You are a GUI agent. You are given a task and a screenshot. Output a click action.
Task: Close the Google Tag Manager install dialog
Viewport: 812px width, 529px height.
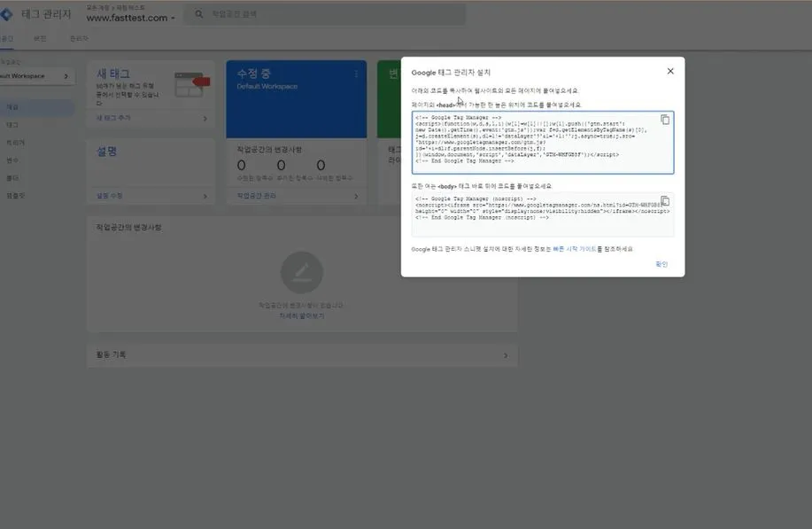(x=670, y=71)
